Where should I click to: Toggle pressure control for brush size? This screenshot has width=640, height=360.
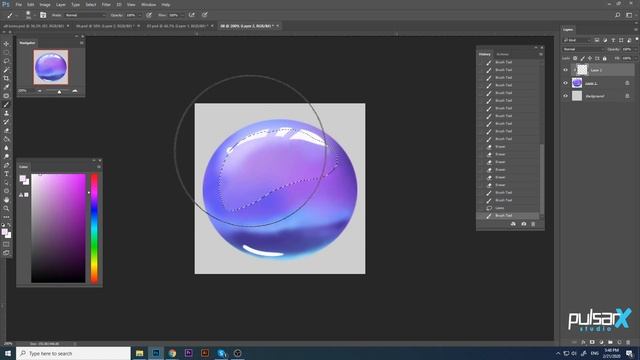204,15
